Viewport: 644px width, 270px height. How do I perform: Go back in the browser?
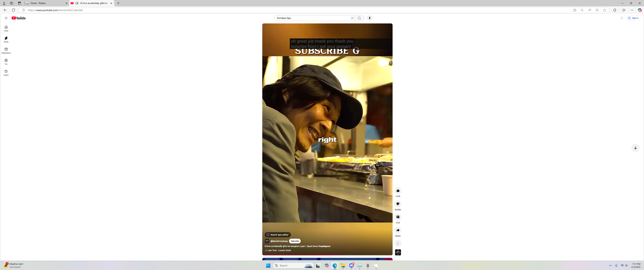coord(5,10)
